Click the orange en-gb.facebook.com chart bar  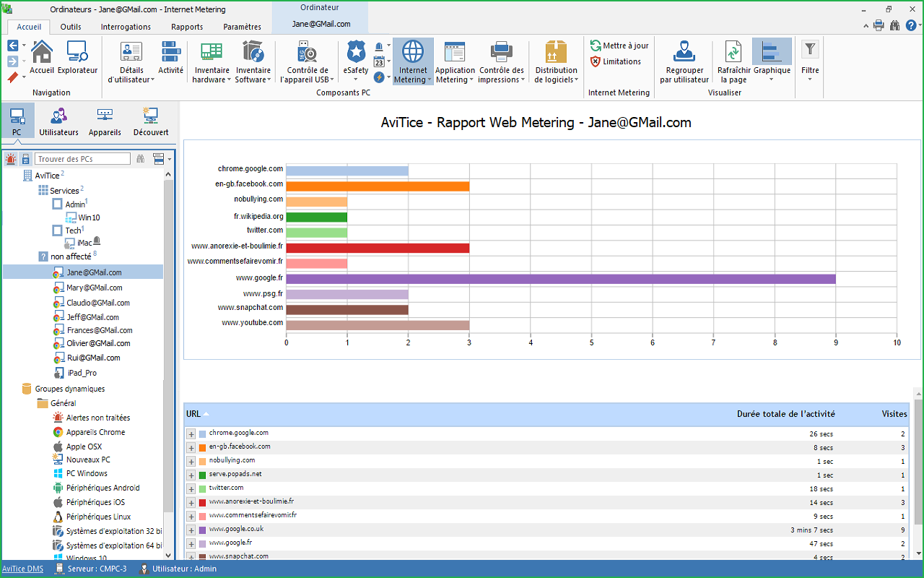(x=378, y=186)
